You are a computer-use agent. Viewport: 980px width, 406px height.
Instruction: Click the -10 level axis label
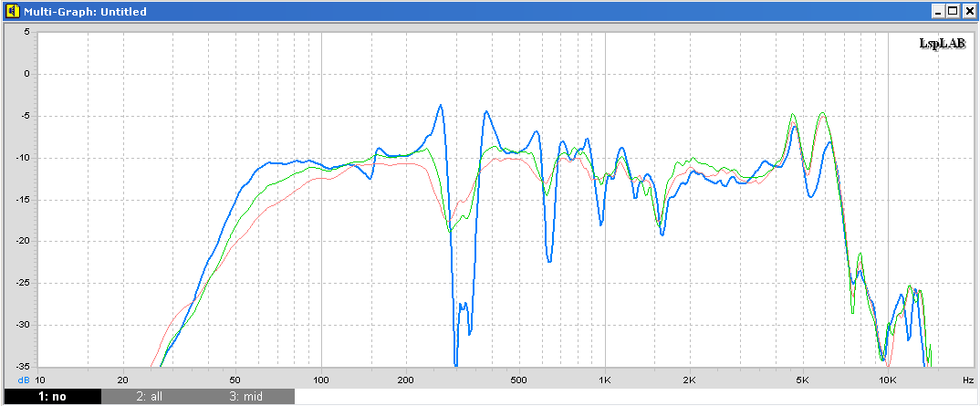23,158
